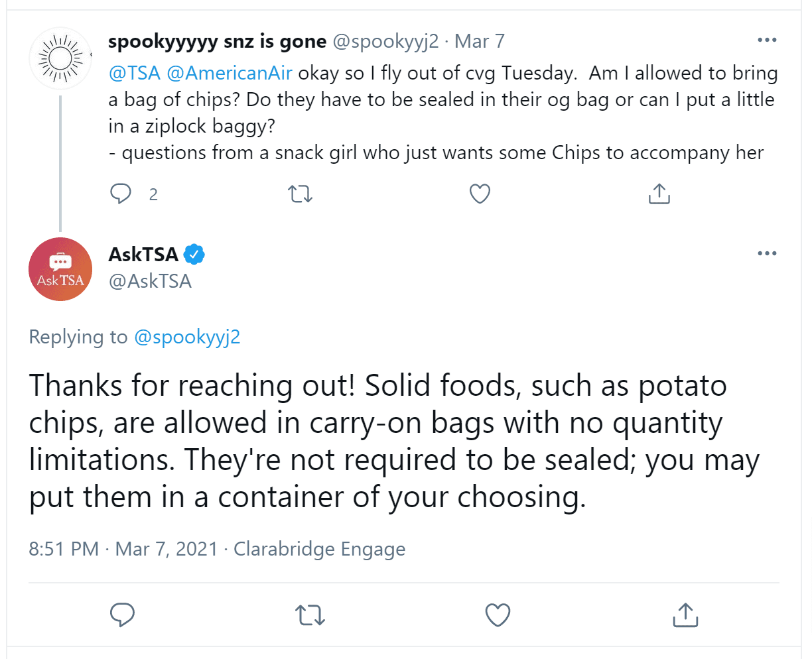Follow the @TSA mention link

(135, 73)
